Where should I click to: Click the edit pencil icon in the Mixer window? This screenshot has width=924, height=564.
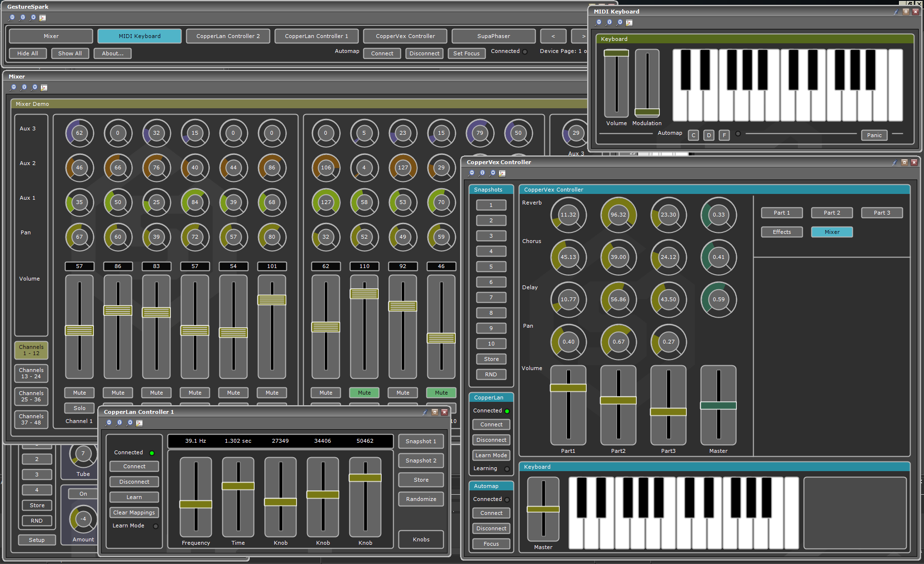pos(44,88)
